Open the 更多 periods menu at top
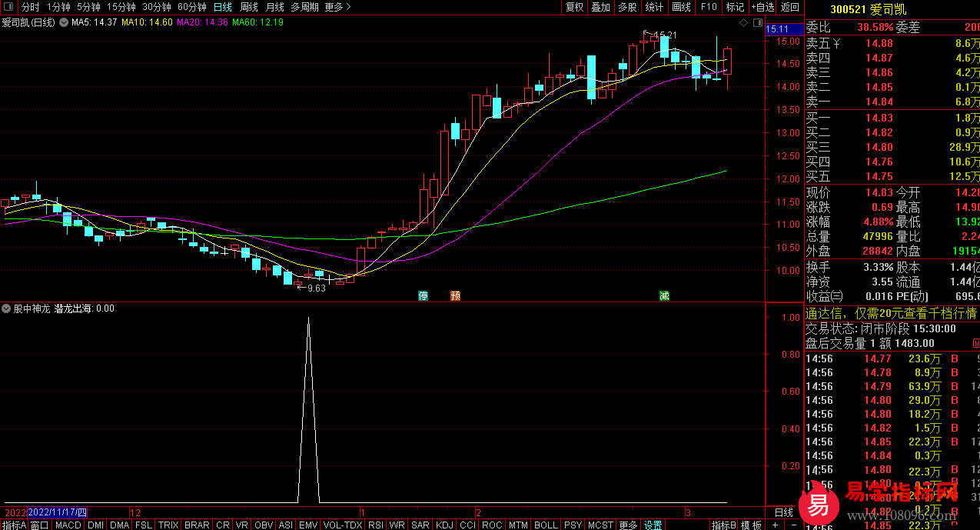 coord(337,7)
